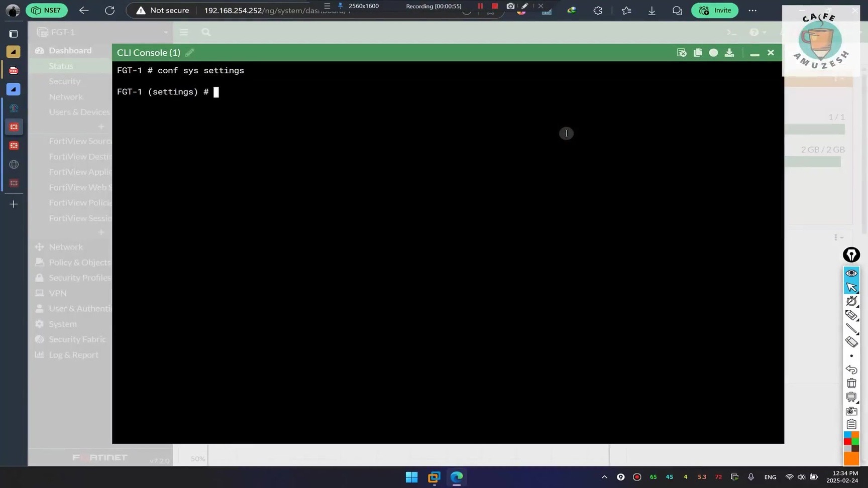The height and width of the screenshot is (488, 868).
Task: Start recording CLI commands
Action: point(713,53)
